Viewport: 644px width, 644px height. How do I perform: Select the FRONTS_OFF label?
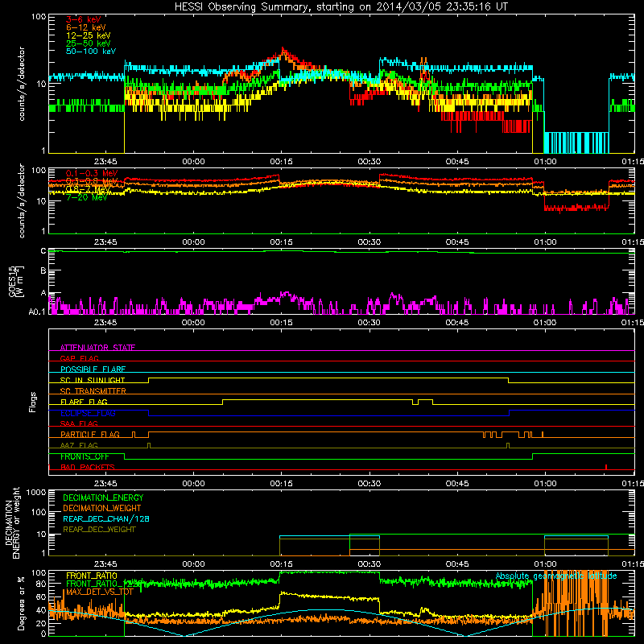tap(85, 456)
